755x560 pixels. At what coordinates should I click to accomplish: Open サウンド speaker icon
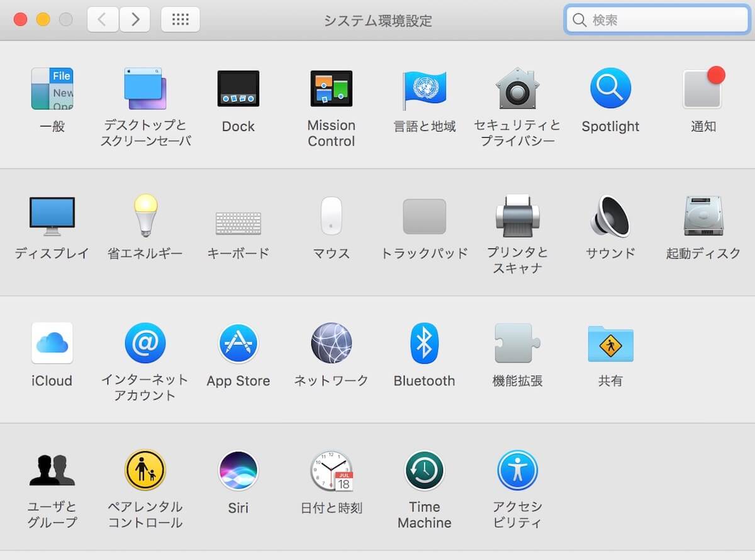pos(610,216)
